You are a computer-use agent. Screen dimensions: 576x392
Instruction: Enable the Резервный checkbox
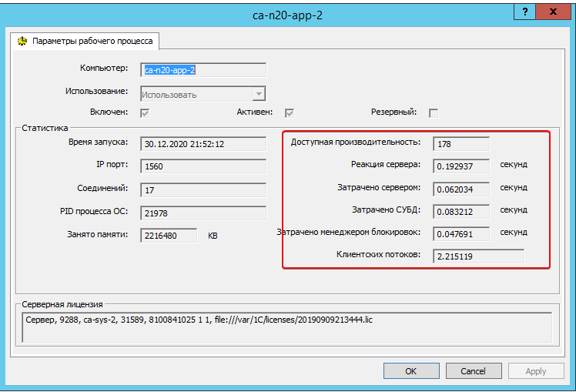pyautogui.click(x=434, y=113)
